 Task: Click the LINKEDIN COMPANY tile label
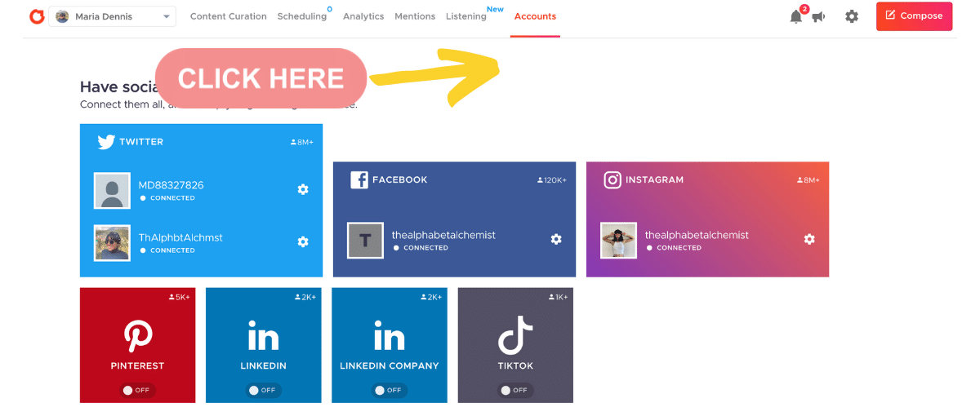click(390, 366)
